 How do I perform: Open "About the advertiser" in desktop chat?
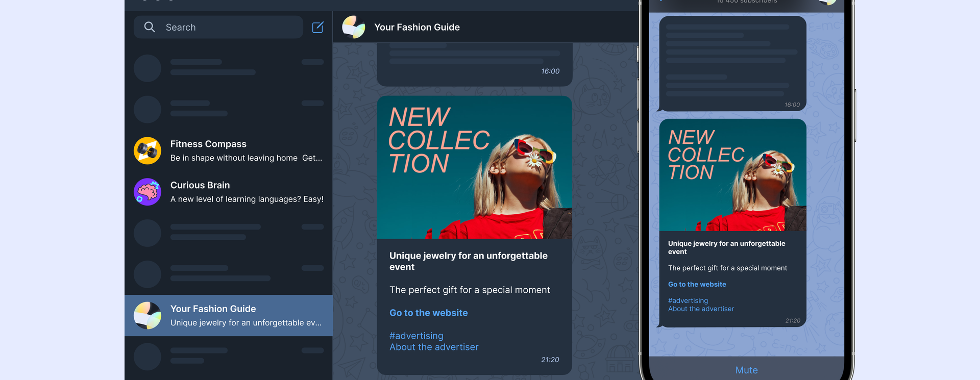pyautogui.click(x=434, y=347)
